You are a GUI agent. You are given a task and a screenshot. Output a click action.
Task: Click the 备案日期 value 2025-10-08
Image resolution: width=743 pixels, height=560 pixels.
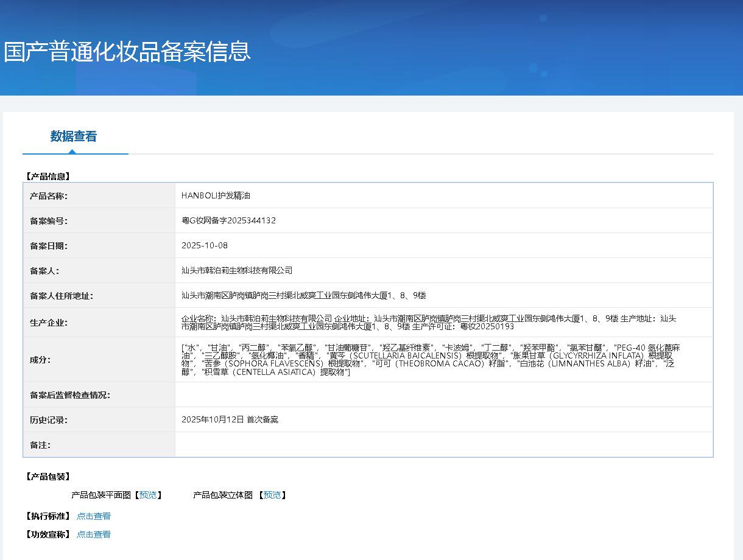(x=205, y=245)
